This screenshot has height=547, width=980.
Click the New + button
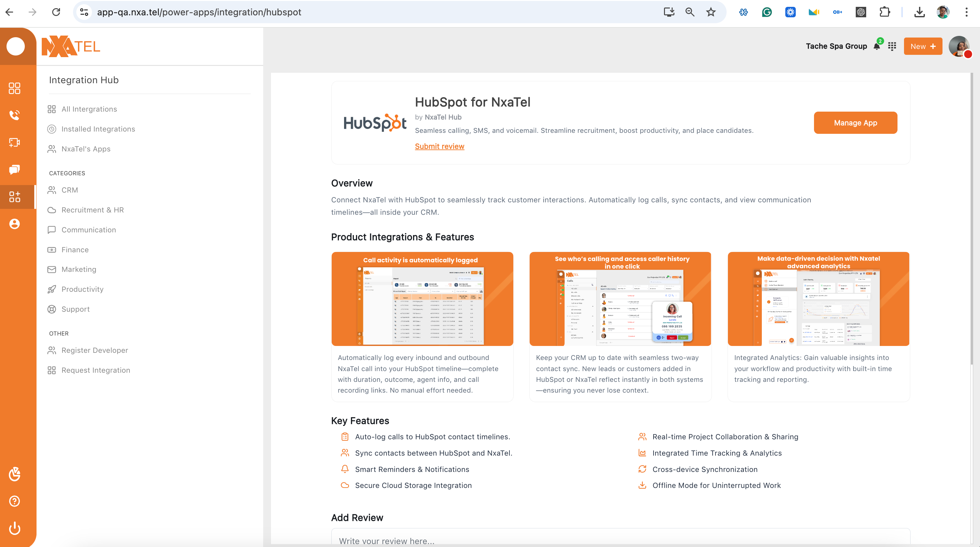pos(923,46)
